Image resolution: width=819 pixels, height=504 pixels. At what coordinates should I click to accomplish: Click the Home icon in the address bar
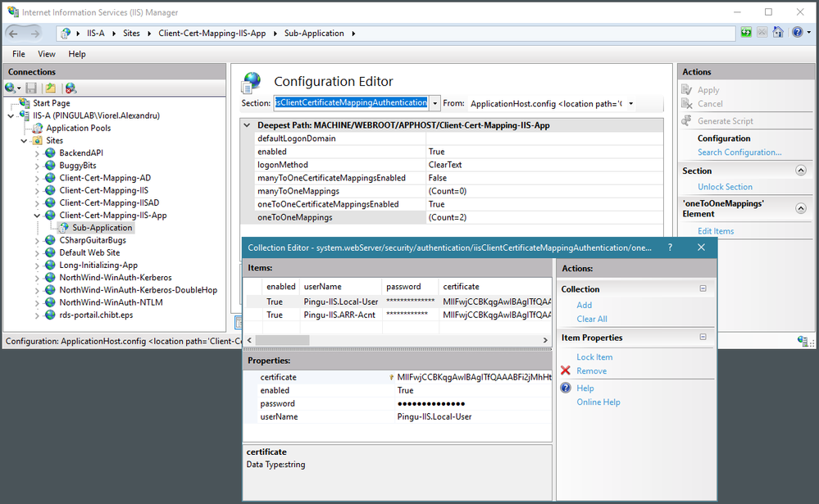[x=778, y=33]
